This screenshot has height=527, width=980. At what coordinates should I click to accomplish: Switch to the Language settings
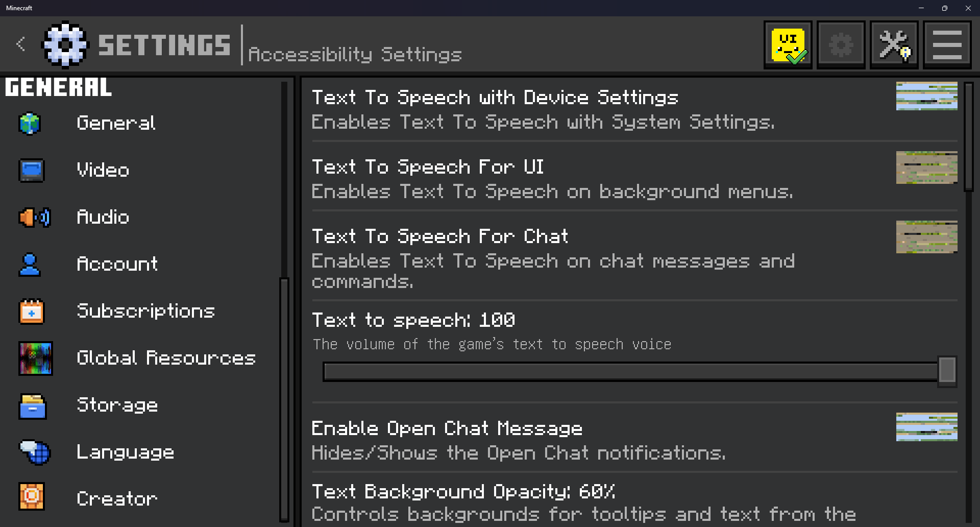pos(125,452)
